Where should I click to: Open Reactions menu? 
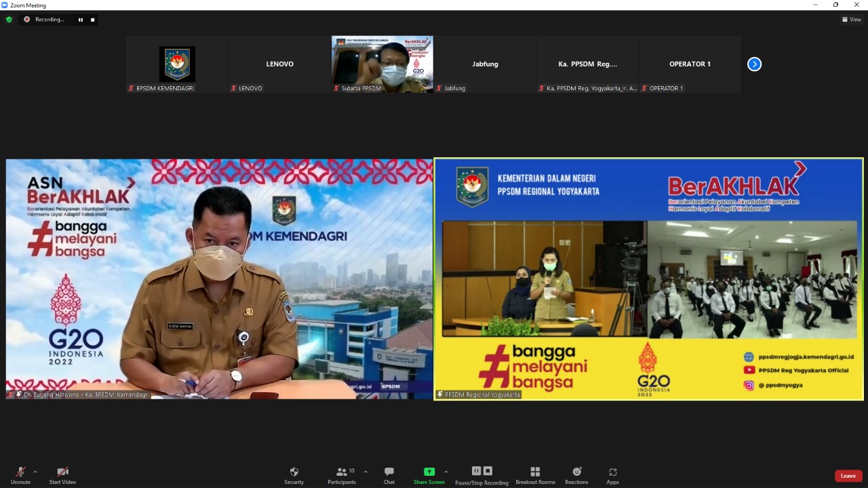(x=576, y=476)
